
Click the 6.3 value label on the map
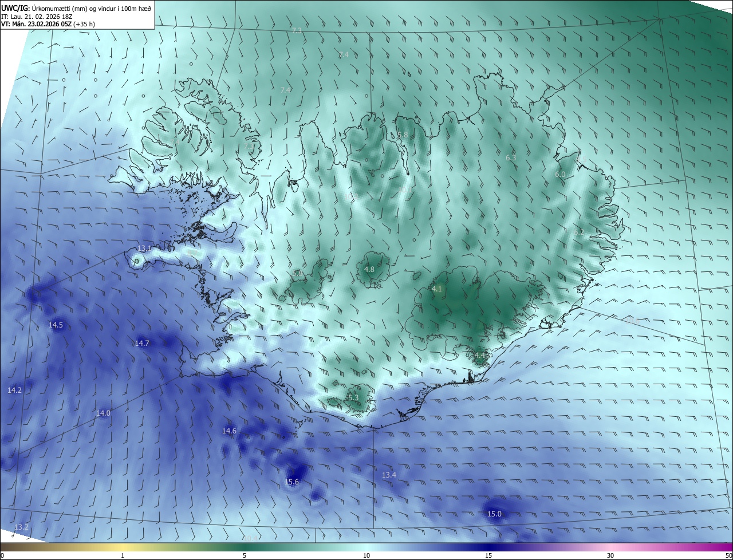(511, 157)
